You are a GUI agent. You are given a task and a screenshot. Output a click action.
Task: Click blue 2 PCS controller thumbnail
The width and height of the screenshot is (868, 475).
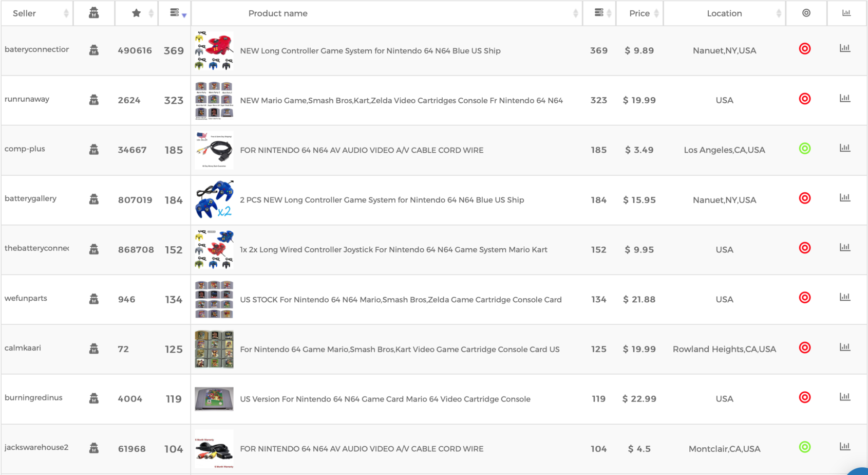[x=214, y=199]
